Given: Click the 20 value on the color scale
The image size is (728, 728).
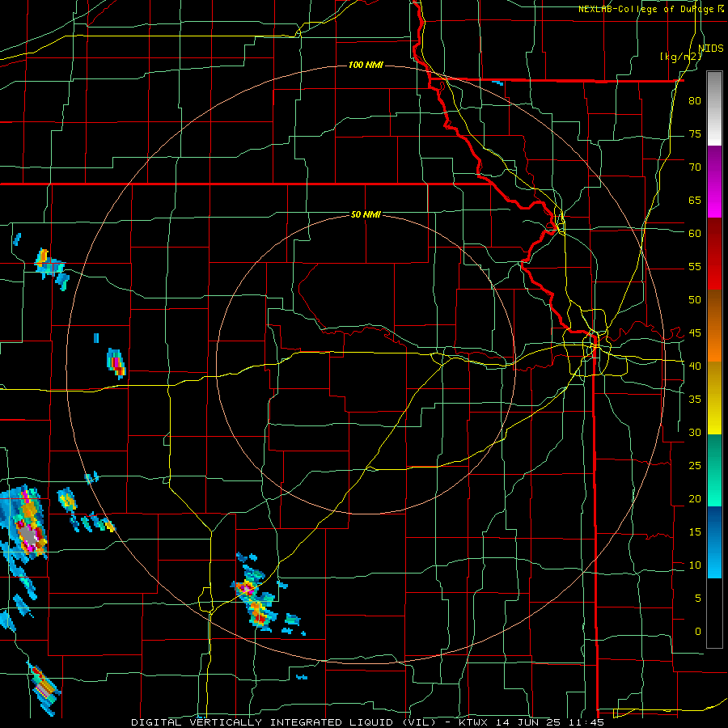Looking at the screenshot, I should 695,499.
